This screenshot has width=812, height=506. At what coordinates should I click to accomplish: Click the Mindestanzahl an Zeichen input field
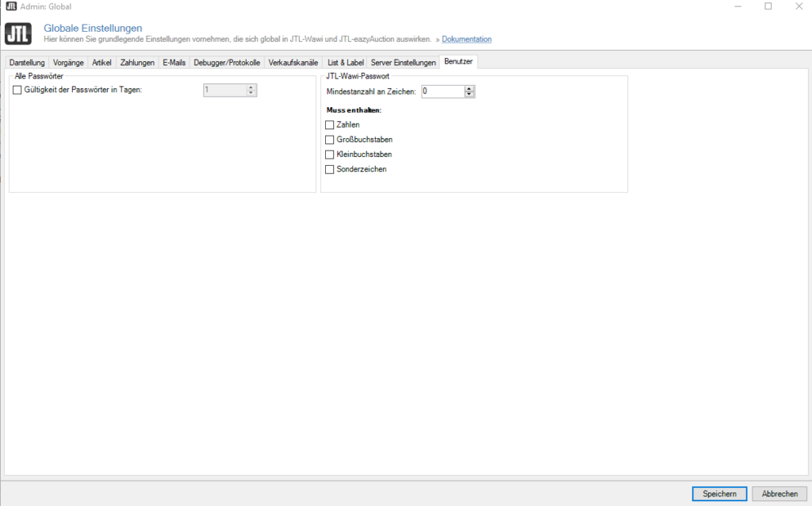(442, 91)
